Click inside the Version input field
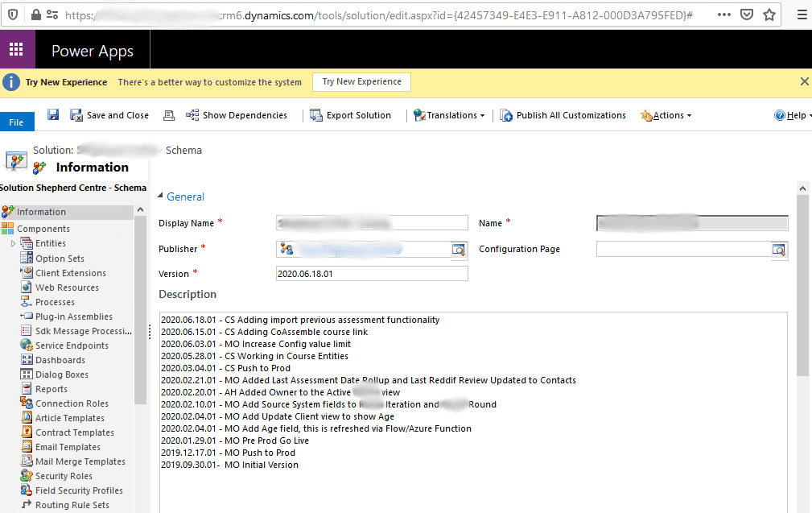Viewport: 812px width, 513px height. tap(371, 274)
